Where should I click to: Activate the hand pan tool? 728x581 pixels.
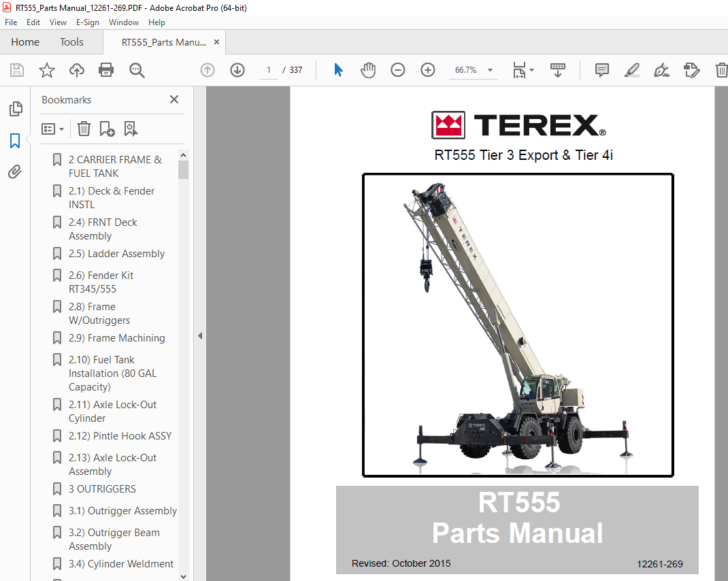point(367,70)
